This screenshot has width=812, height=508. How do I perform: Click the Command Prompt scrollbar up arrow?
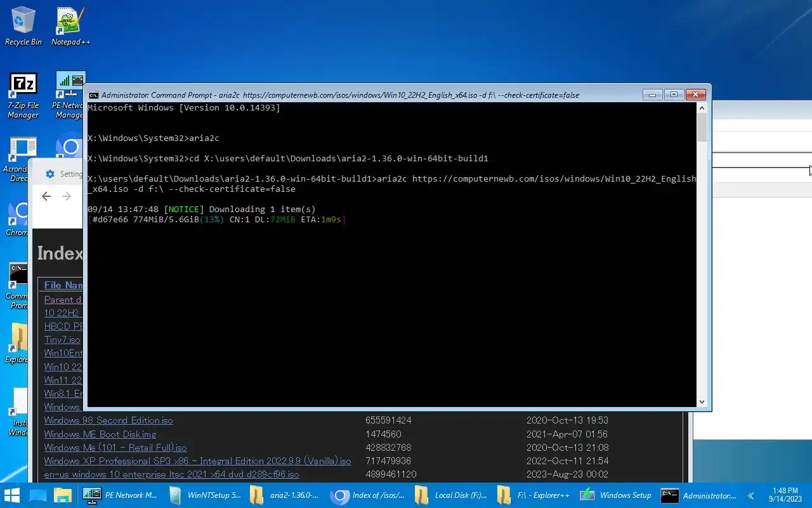click(702, 109)
